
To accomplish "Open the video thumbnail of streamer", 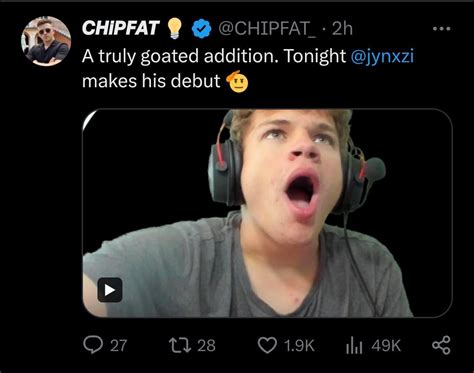I will (x=267, y=213).
